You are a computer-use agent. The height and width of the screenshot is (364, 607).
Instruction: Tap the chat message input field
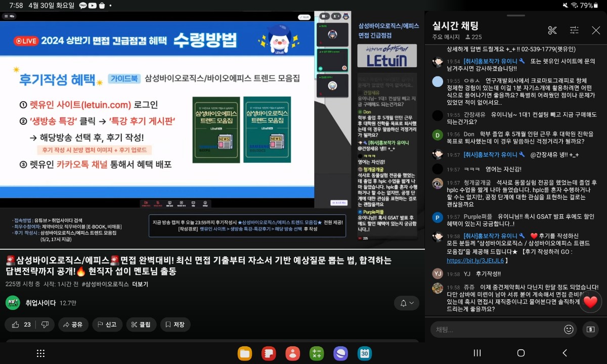[x=496, y=330]
